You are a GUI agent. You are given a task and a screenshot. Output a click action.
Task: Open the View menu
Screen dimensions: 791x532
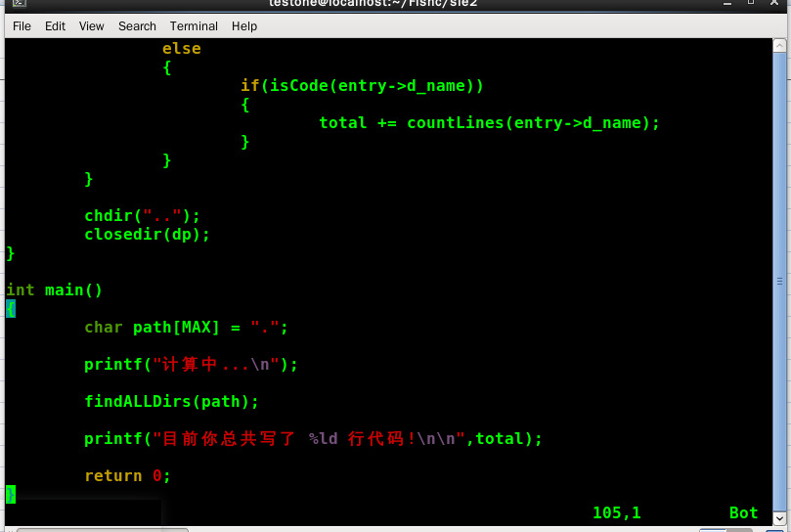91,26
